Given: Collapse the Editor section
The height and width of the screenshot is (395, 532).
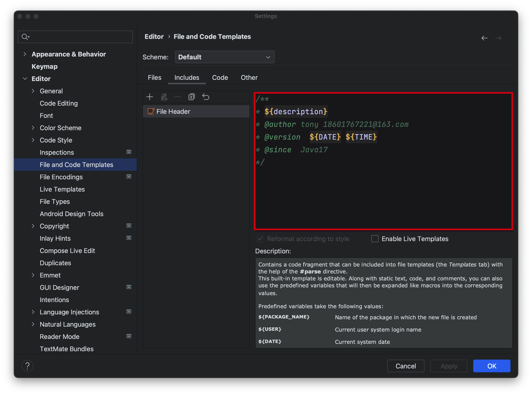Looking at the screenshot, I should click(x=25, y=79).
